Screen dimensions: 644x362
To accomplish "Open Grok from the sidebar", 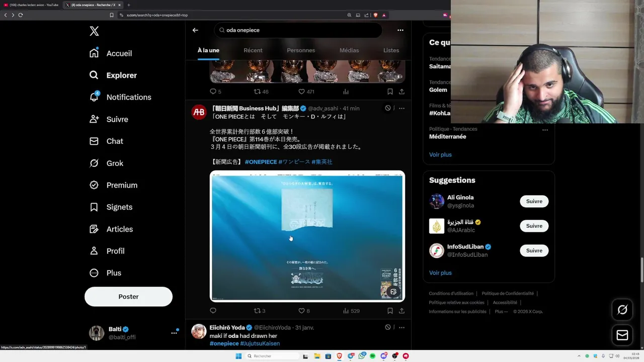I will (x=106, y=163).
